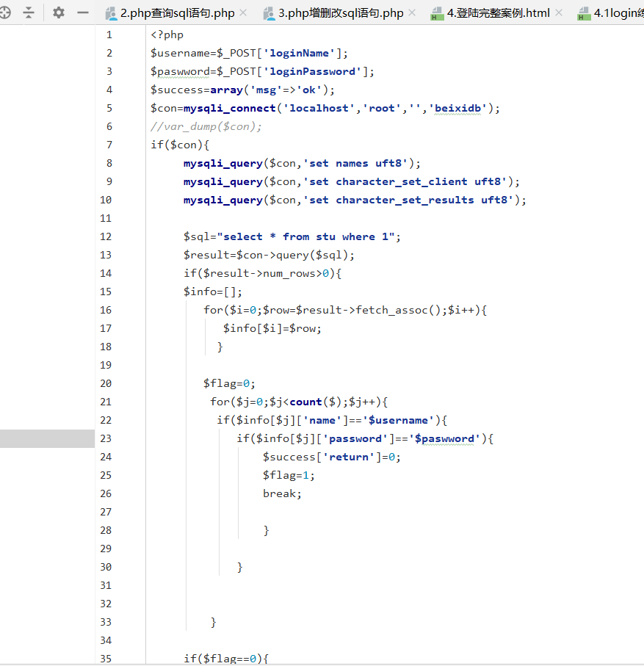Viewport: 644px width, 666px height.
Task: Click the '$username' string on line 22
Action: (x=398, y=420)
